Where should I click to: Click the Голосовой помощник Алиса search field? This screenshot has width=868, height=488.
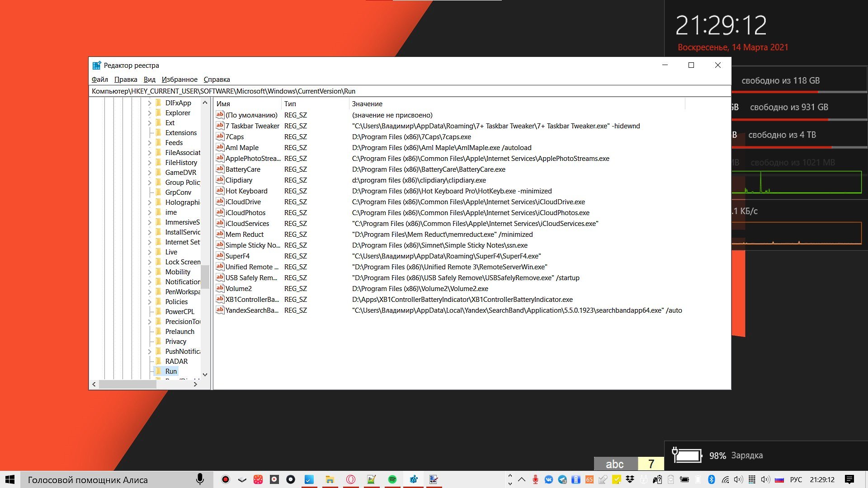(107, 479)
